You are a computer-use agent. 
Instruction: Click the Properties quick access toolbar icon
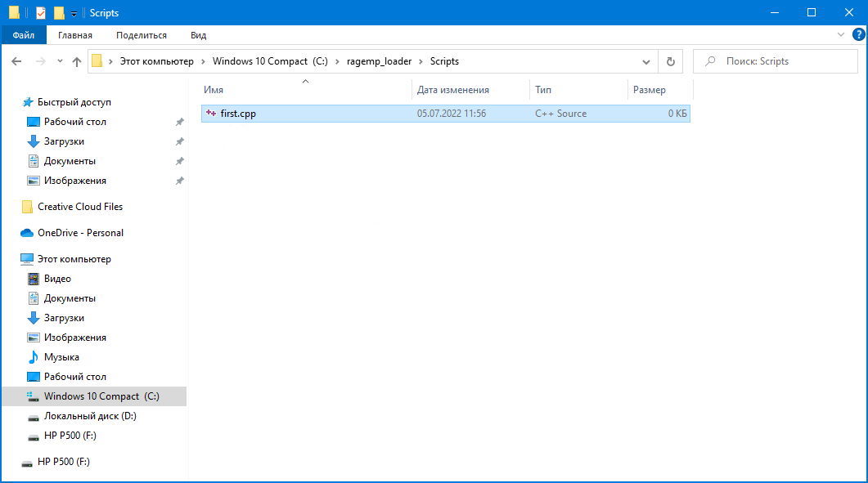41,13
